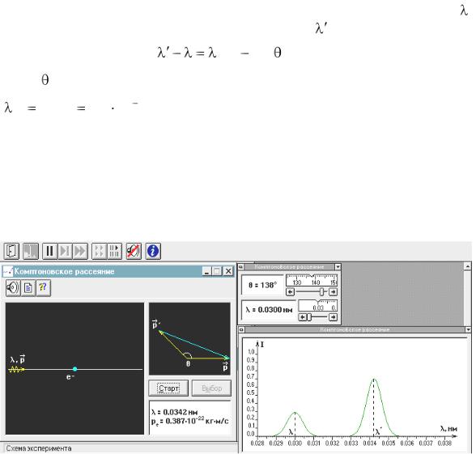Click the θ = 138° value field
Image resolution: width=476 pixels, height=454 pixels.
point(263,285)
